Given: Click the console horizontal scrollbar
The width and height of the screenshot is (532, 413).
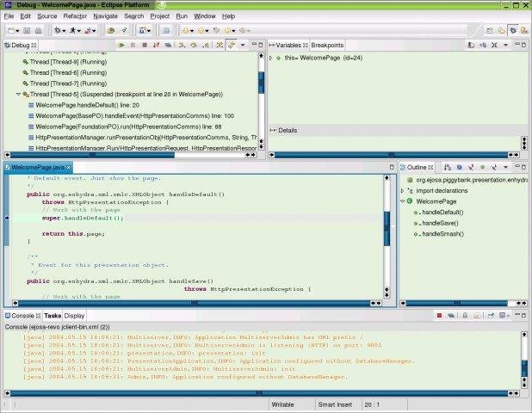Looking at the screenshot, I should 259,393.
